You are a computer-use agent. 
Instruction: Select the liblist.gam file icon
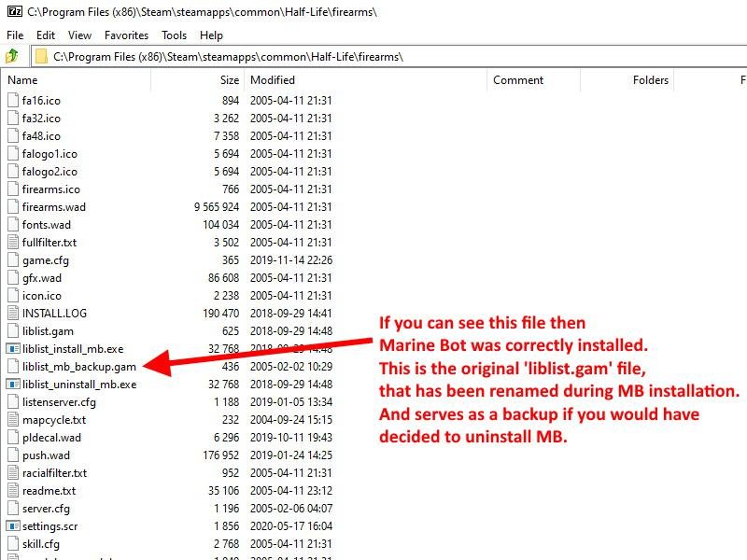tap(13, 331)
